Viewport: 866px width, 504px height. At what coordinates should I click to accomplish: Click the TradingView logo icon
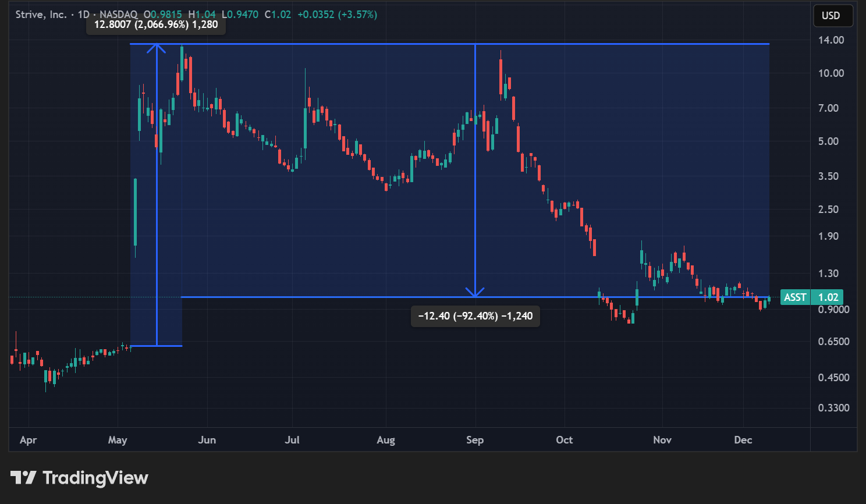(23, 478)
